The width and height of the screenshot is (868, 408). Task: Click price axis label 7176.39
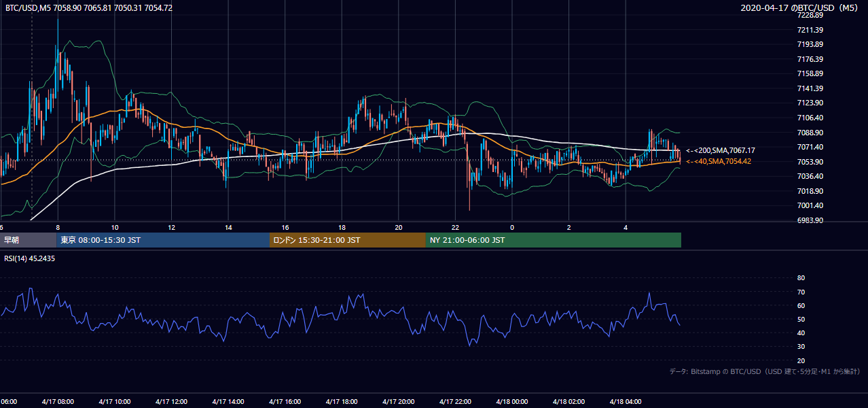(810, 59)
